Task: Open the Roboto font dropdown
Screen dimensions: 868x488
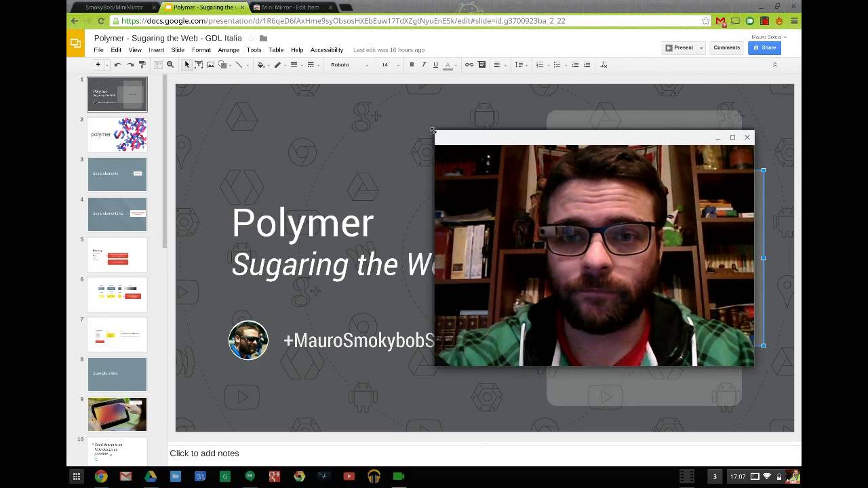Action: point(349,65)
